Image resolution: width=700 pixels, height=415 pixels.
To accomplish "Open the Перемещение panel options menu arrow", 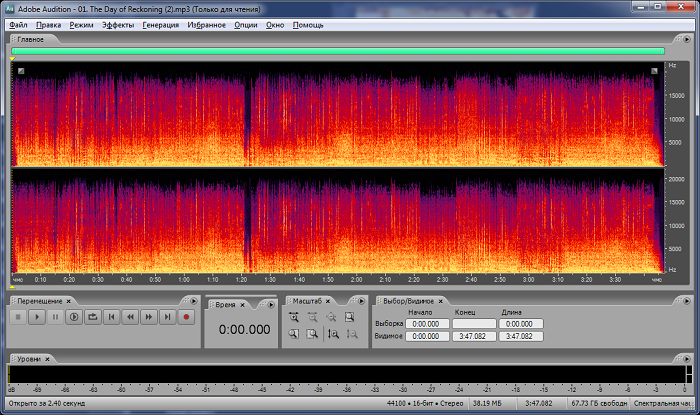I will [194, 300].
